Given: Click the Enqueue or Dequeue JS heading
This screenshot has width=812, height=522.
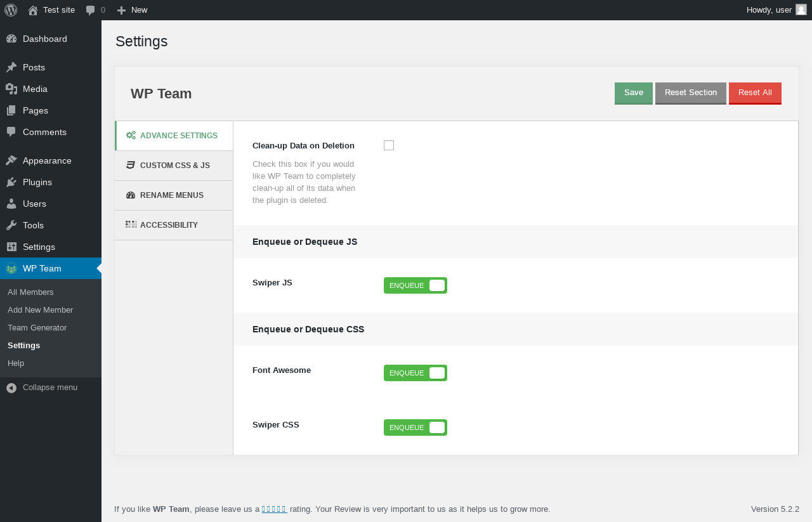Looking at the screenshot, I should pyautogui.click(x=304, y=242).
